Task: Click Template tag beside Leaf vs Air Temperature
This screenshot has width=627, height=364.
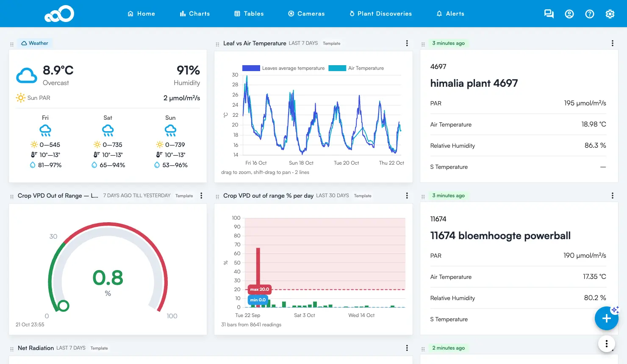Action: (x=331, y=43)
